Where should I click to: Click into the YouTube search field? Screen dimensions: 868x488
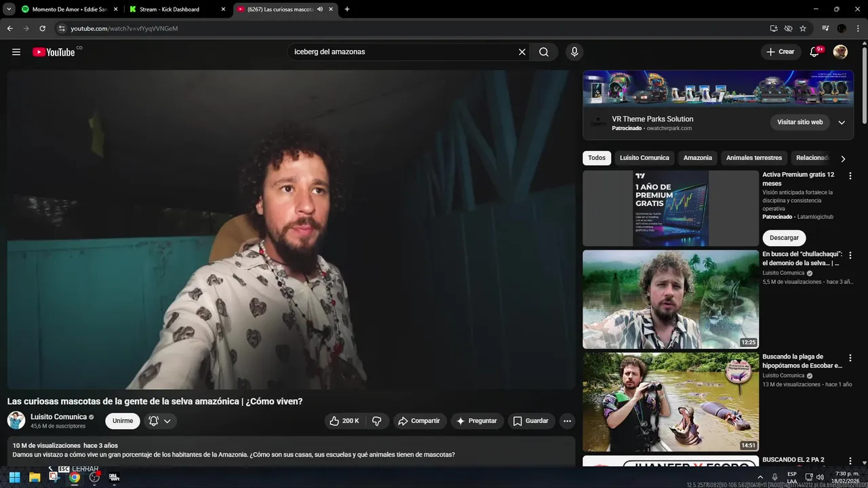(403, 52)
